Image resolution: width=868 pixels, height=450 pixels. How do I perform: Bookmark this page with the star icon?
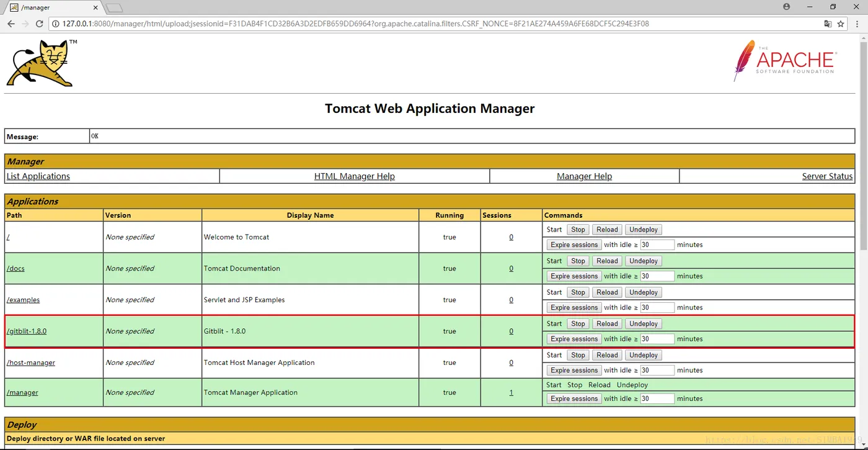[x=841, y=24]
